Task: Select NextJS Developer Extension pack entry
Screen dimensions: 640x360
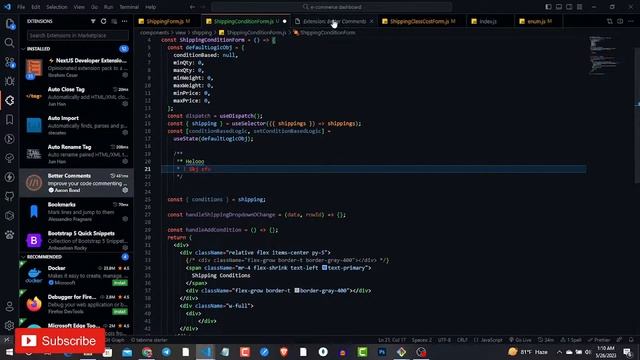Action: (76, 68)
